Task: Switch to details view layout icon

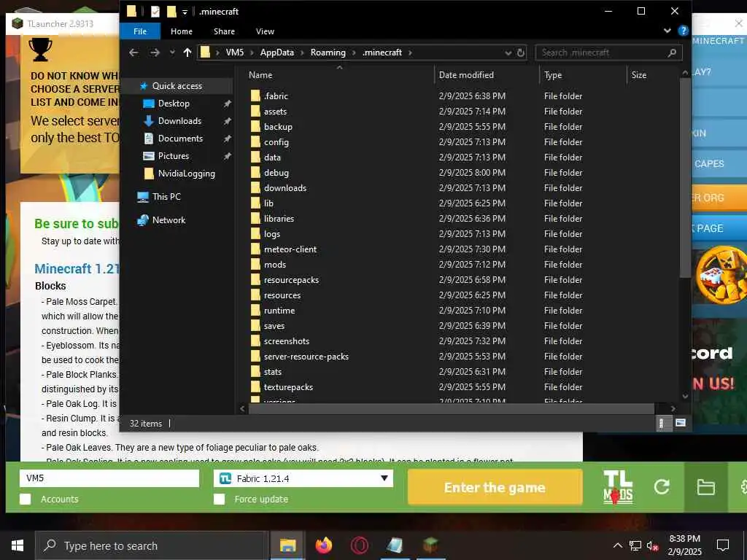Action: coord(661,424)
